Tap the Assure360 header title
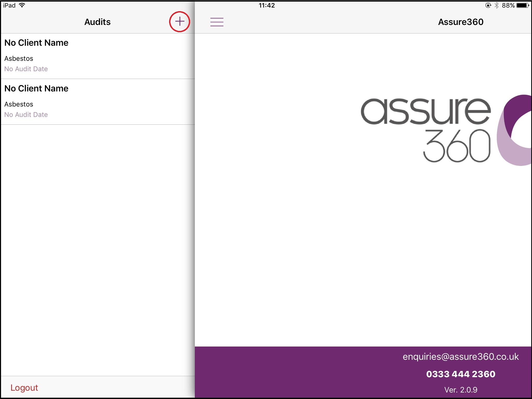This screenshot has height=399, width=532. [461, 22]
